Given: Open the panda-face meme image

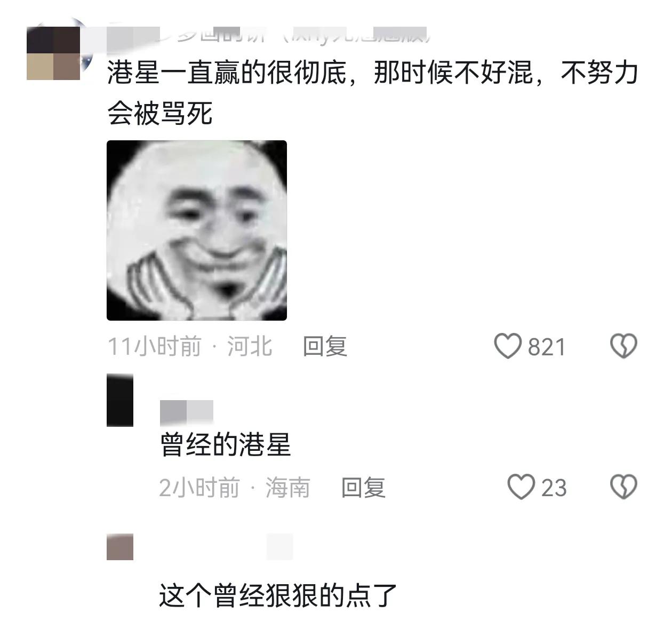Looking at the screenshot, I should (197, 230).
